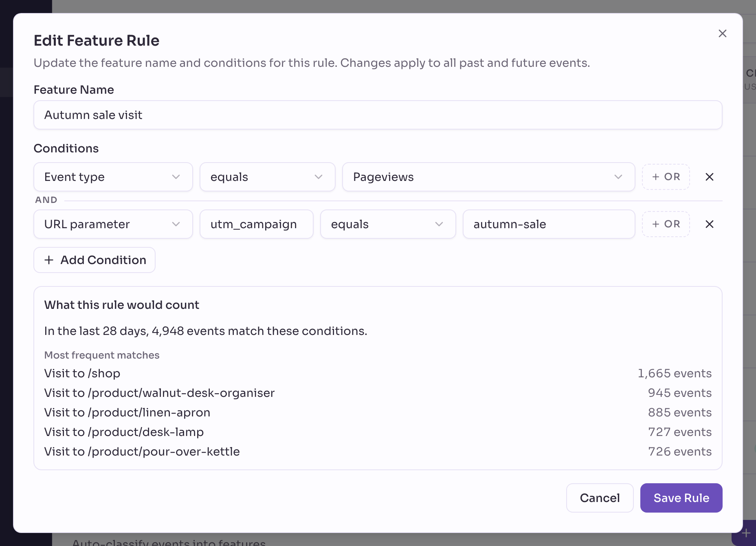756x546 pixels.
Task: Click the '727 events' count
Action: coord(680,432)
